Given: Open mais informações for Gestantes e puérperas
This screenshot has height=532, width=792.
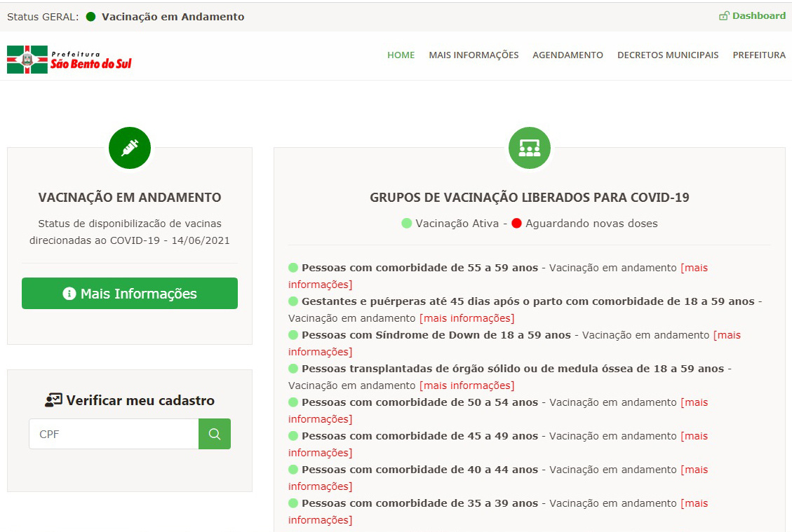Looking at the screenshot, I should (467, 318).
